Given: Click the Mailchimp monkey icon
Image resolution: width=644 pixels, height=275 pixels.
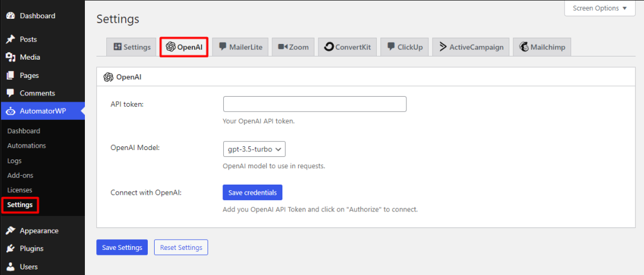Looking at the screenshot, I should pyautogui.click(x=524, y=46).
